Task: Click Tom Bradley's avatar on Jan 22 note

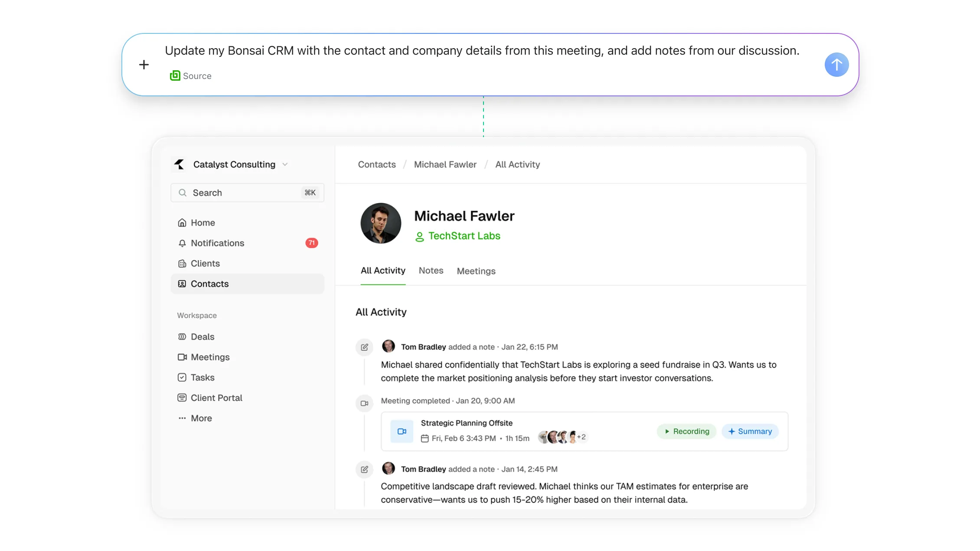Action: [389, 346]
